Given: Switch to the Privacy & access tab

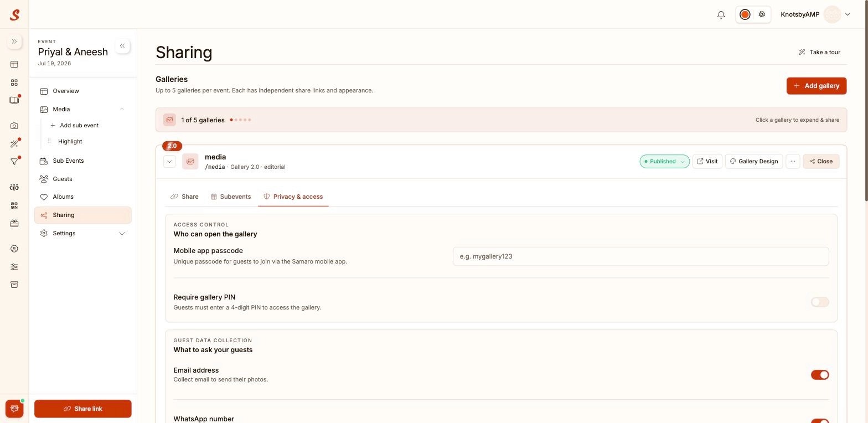Looking at the screenshot, I should 293,197.
